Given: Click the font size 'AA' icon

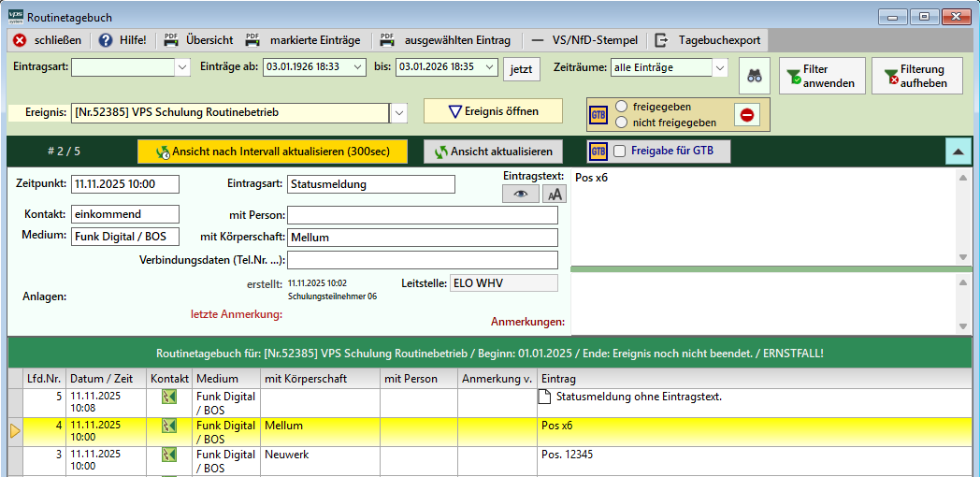Looking at the screenshot, I should coord(555,194).
